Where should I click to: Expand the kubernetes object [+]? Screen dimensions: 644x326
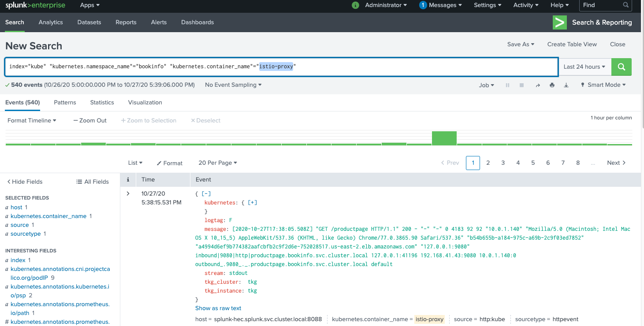(x=253, y=203)
